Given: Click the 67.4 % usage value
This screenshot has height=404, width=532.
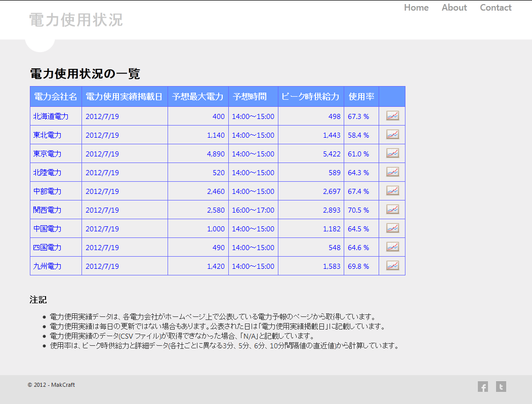Looking at the screenshot, I should [358, 191].
